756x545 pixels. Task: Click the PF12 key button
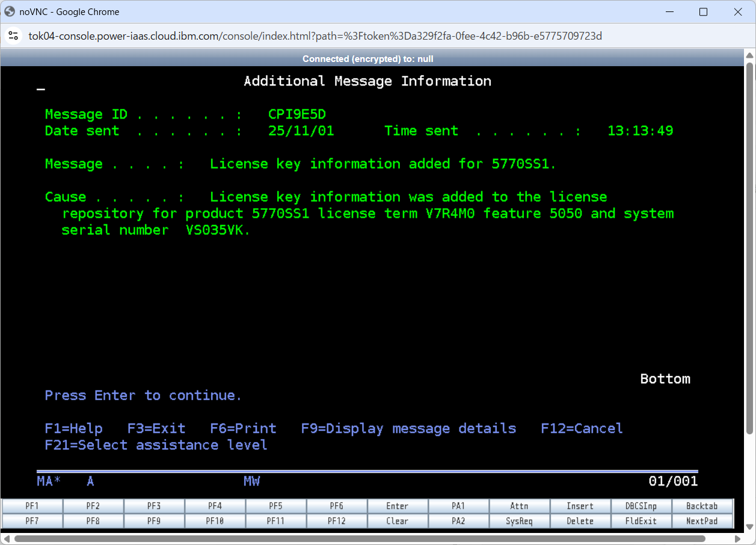tap(337, 521)
